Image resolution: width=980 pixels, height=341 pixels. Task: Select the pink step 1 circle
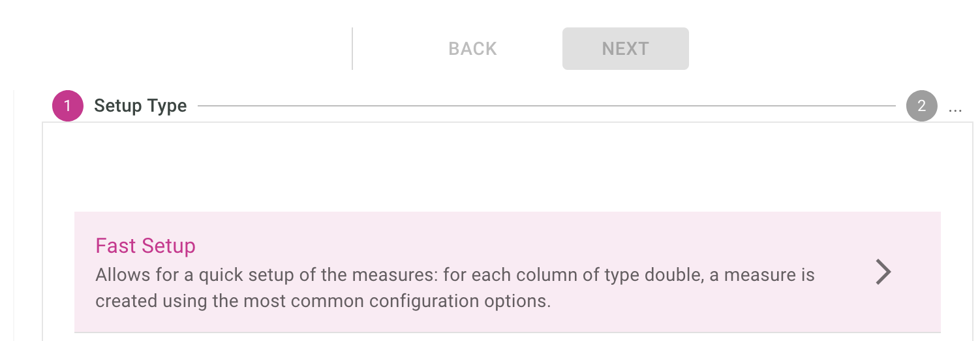(x=68, y=106)
